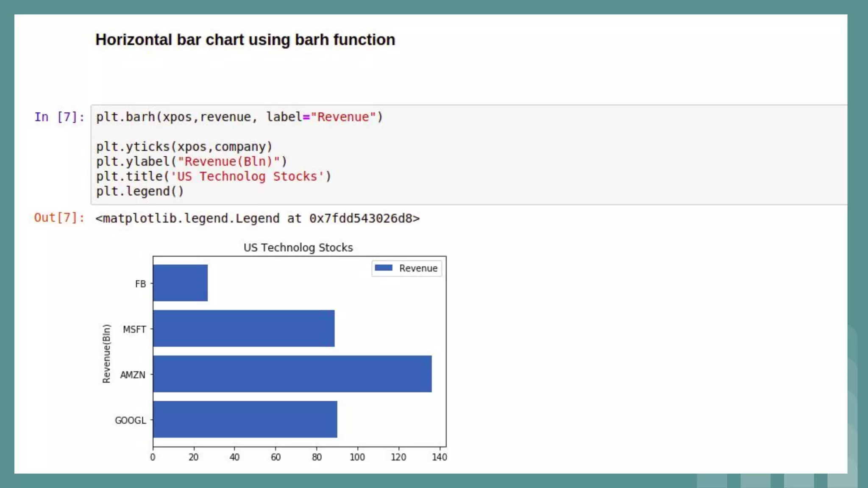Click the plt.legend() code line
868x488 pixels.
(x=140, y=191)
